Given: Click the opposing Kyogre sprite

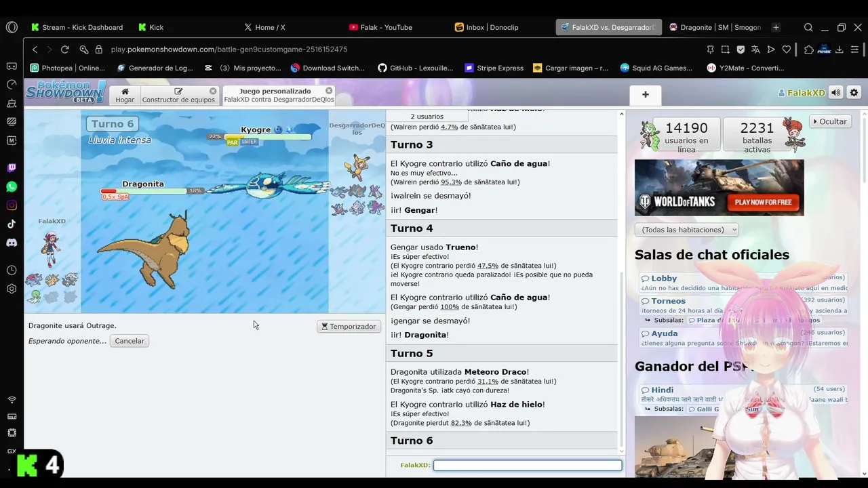Looking at the screenshot, I should click(268, 185).
